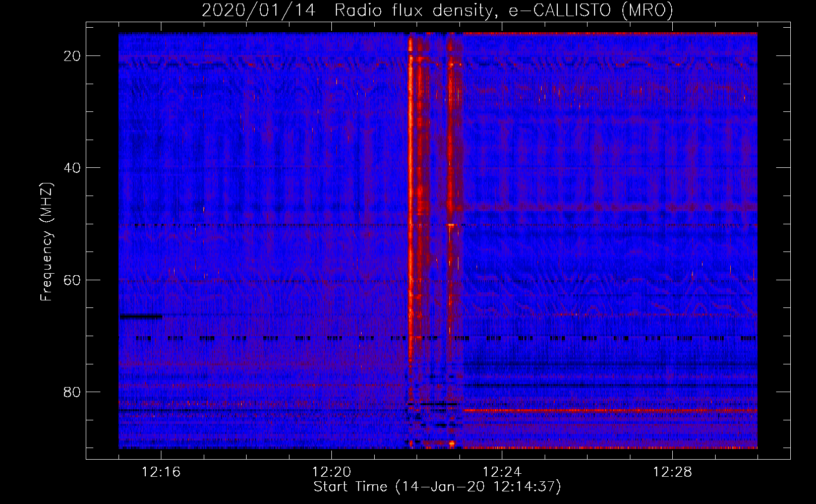Click the 'Start Time (14-Jan-20 12:14:37)' label

(437, 487)
